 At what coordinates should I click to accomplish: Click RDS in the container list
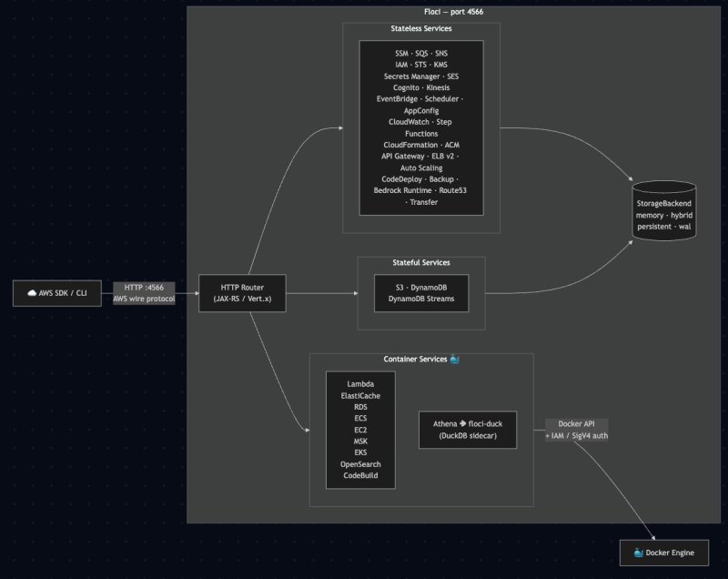point(360,407)
